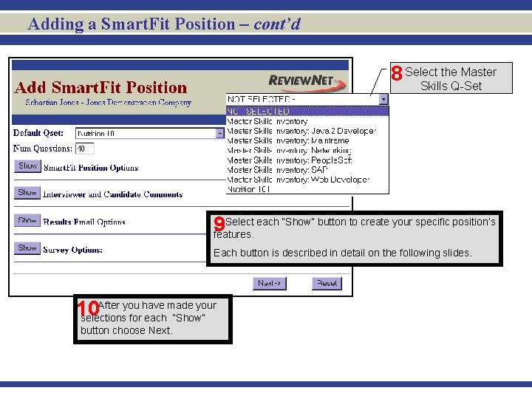Image resolution: width=532 pixels, height=399 pixels.
Task: Click Interviewer and Candidate Comments label
Action: [112, 194]
